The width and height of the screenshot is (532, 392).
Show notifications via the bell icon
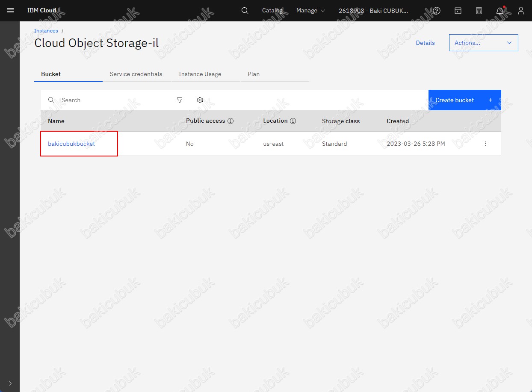pyautogui.click(x=500, y=11)
